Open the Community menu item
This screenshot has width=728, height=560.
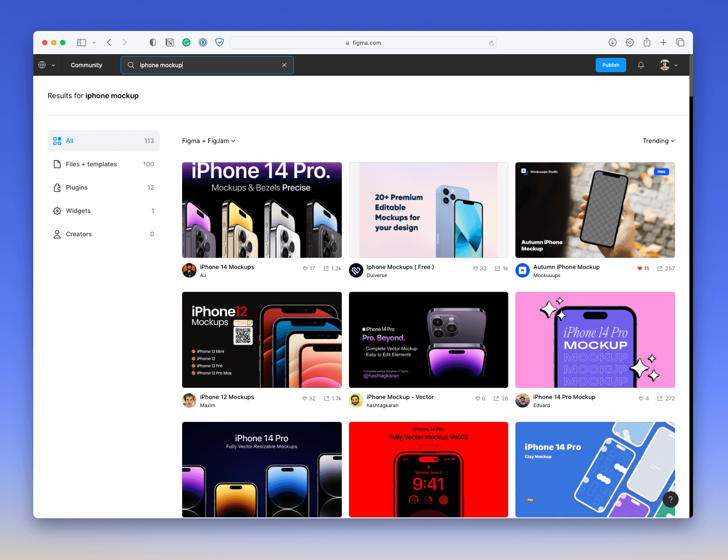[86, 65]
